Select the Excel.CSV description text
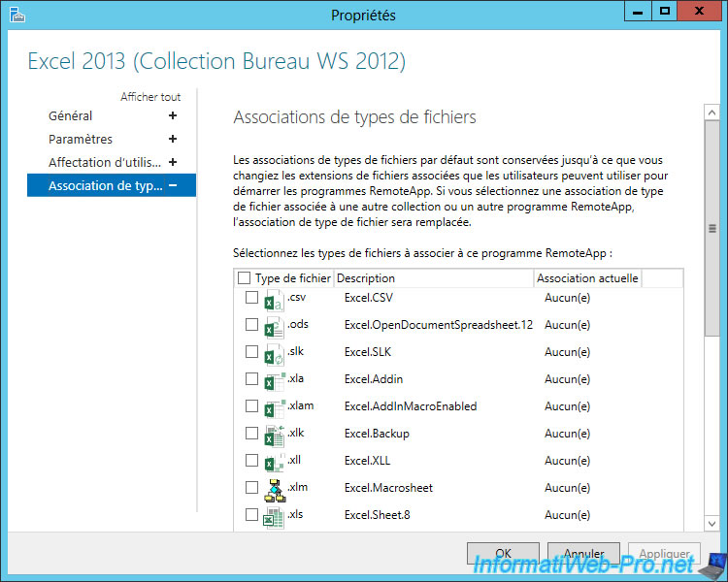 (x=369, y=298)
